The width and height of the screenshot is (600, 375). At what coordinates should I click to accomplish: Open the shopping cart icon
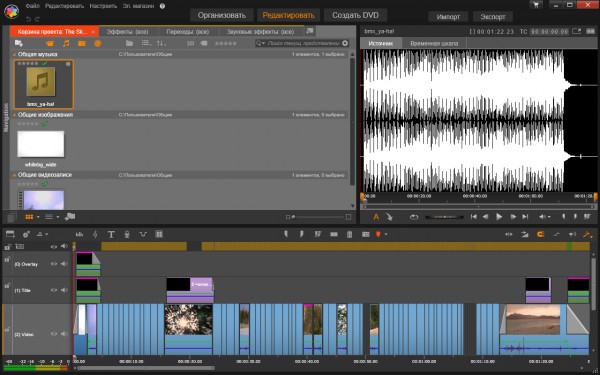(536, 5)
